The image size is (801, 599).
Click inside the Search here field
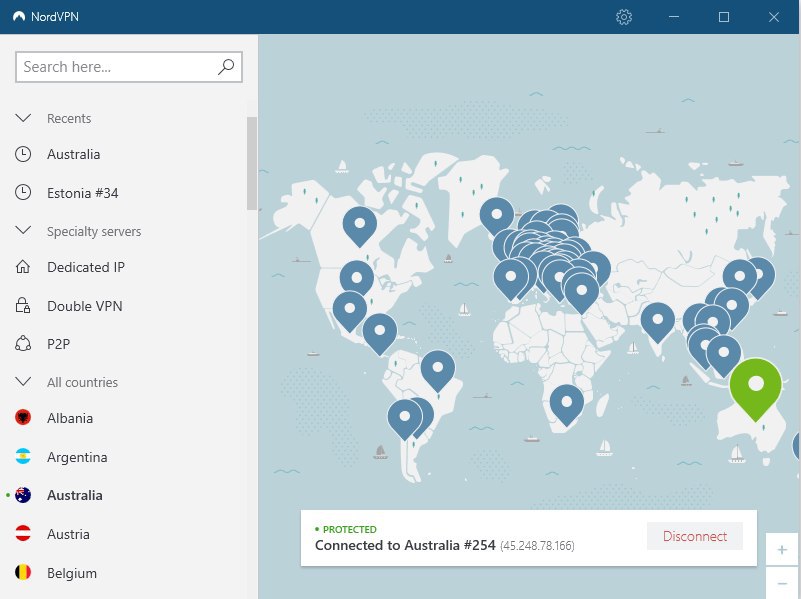click(129, 67)
